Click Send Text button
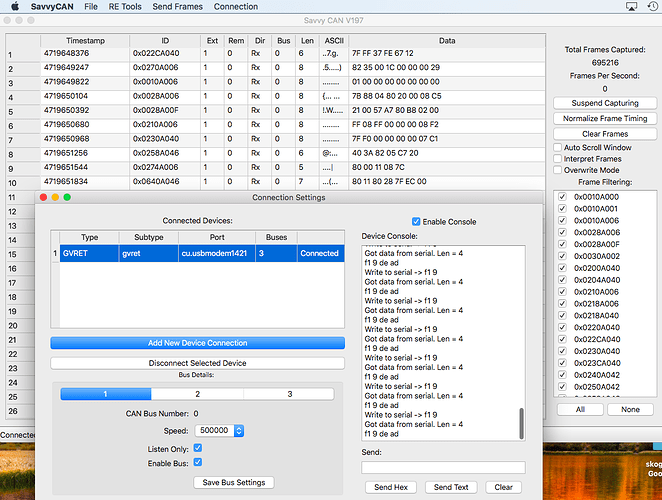Image resolution: width=662 pixels, height=500 pixels. click(x=451, y=487)
